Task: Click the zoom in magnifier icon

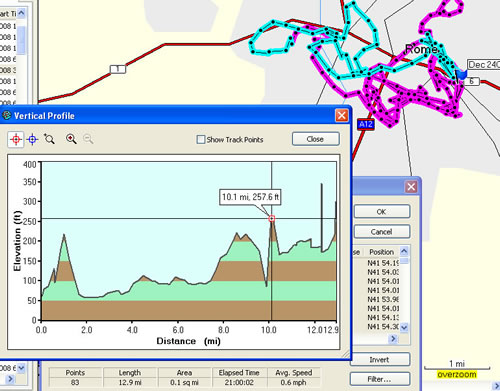Action: [71, 139]
